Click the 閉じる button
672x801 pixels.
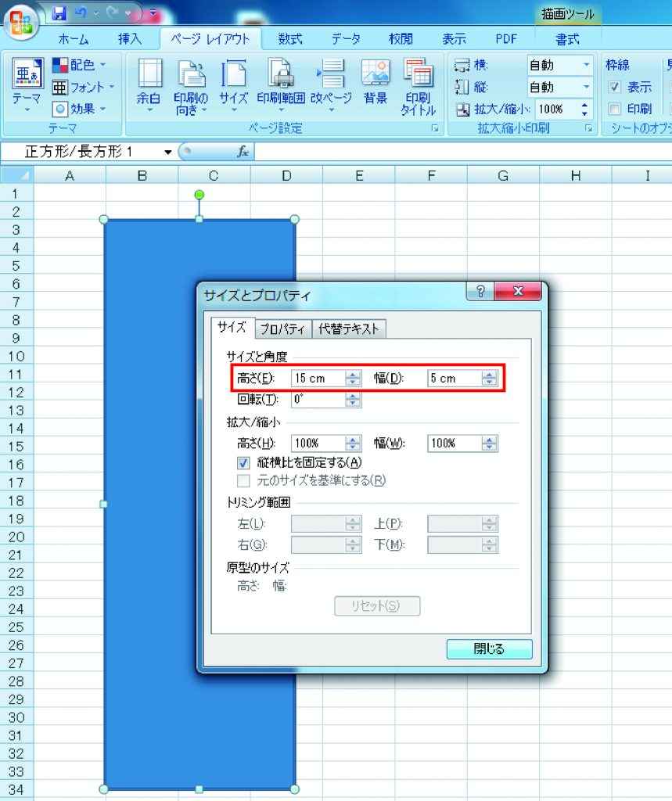point(489,649)
